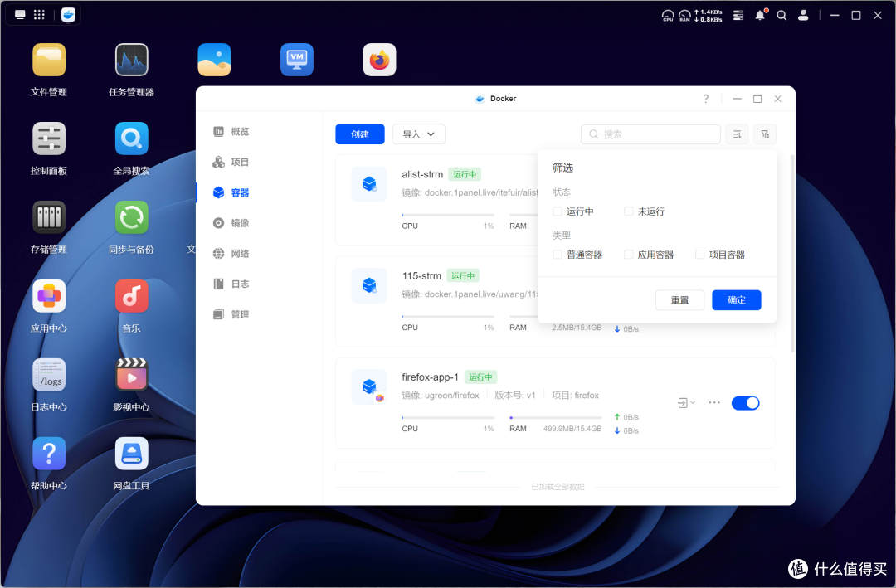Image resolution: width=896 pixels, height=588 pixels.
Task: Go to the 日志 section
Action: [231, 284]
